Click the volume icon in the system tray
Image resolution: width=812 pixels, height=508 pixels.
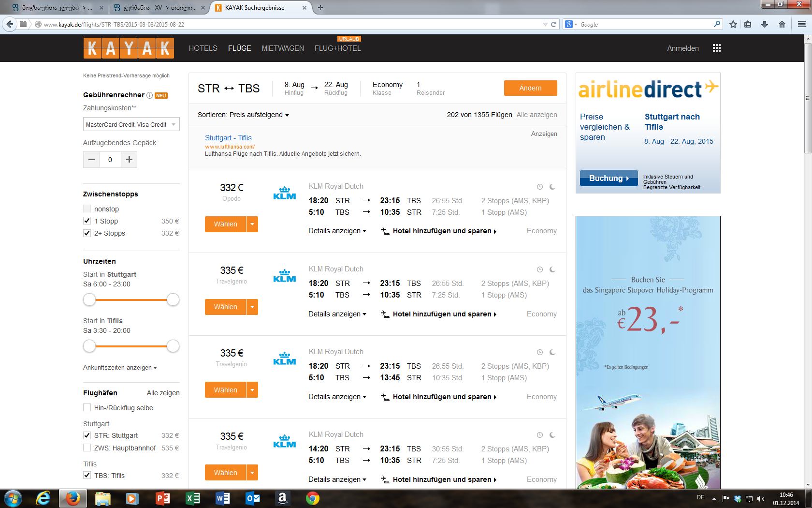point(761,499)
